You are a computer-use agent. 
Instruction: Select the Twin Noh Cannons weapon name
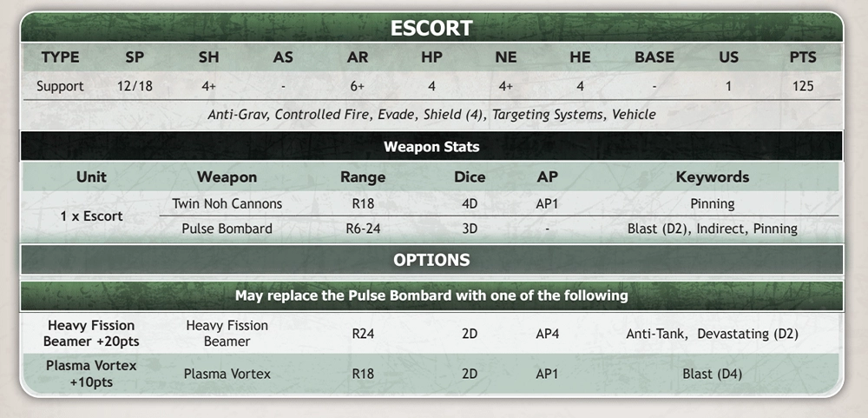227,203
